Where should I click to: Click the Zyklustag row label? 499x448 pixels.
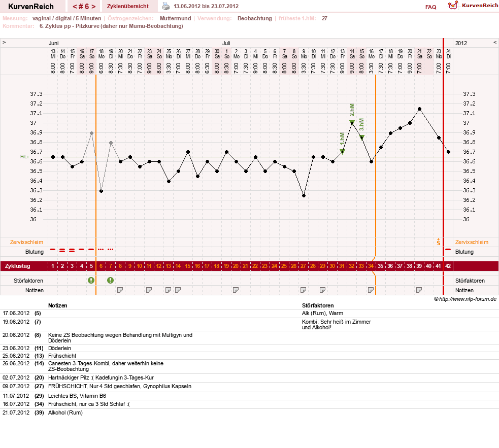point(17,266)
